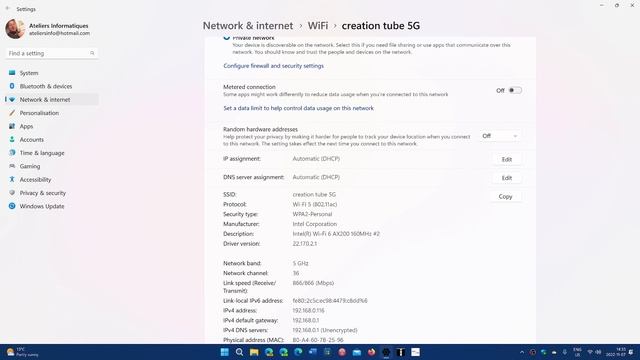Open taskbar Search

pyautogui.click(x=239, y=352)
